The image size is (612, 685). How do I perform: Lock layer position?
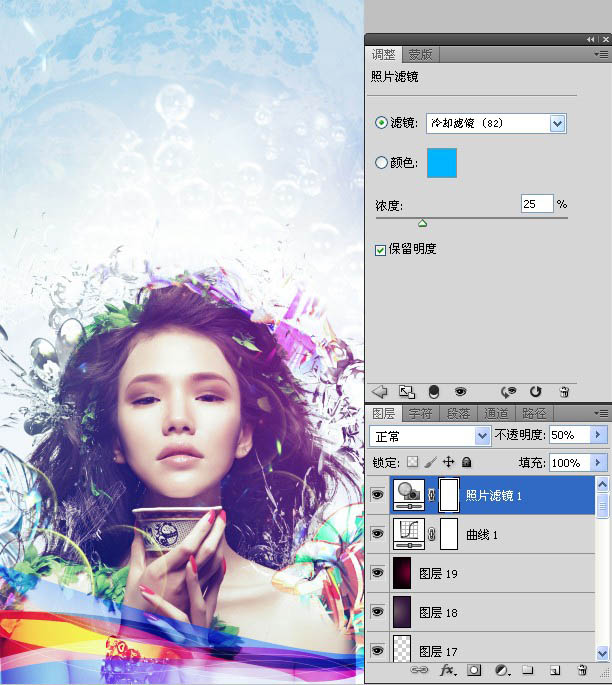point(449,462)
